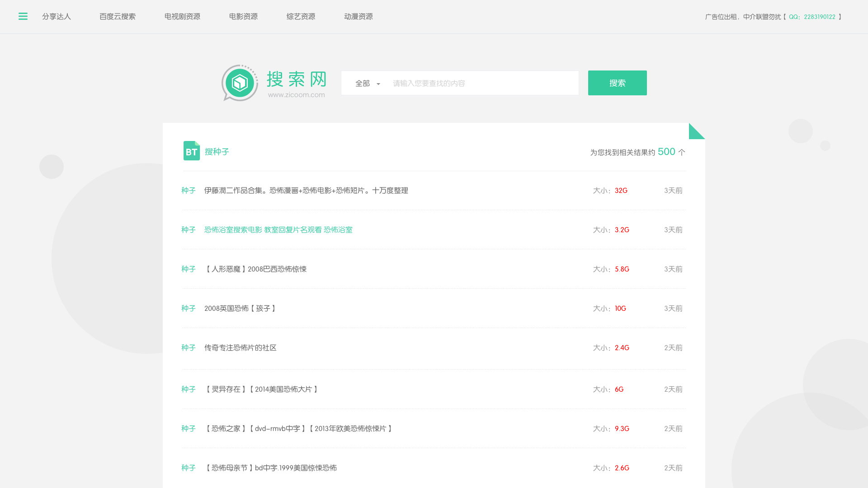The image size is (868, 488).
Task: Open 综艺资源 navigation item
Action: [x=301, y=16]
